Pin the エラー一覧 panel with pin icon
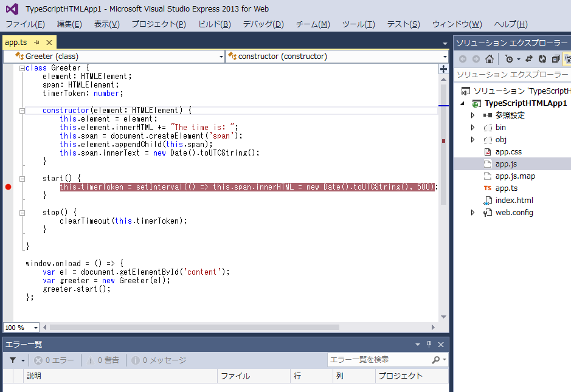This screenshot has width=571, height=392. coord(429,345)
